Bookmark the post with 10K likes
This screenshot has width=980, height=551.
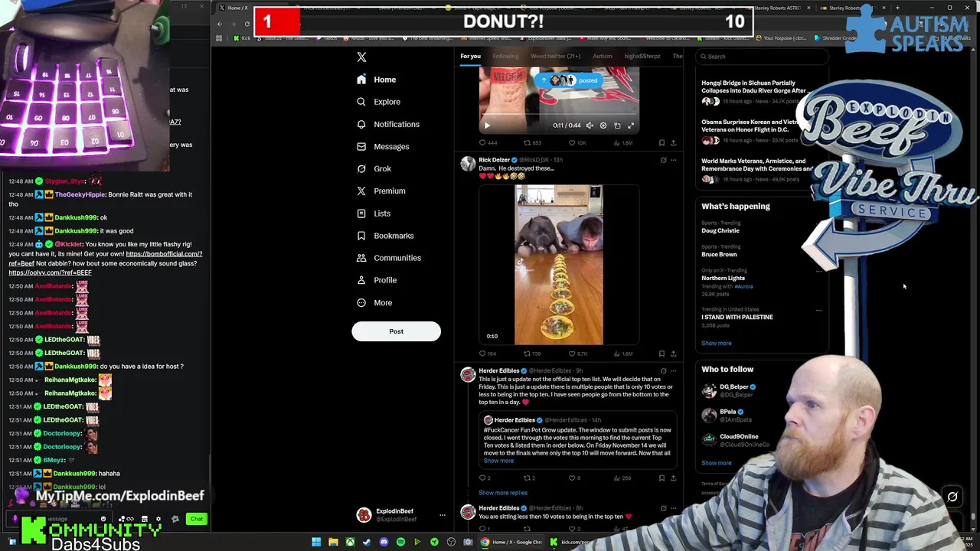pyautogui.click(x=661, y=142)
